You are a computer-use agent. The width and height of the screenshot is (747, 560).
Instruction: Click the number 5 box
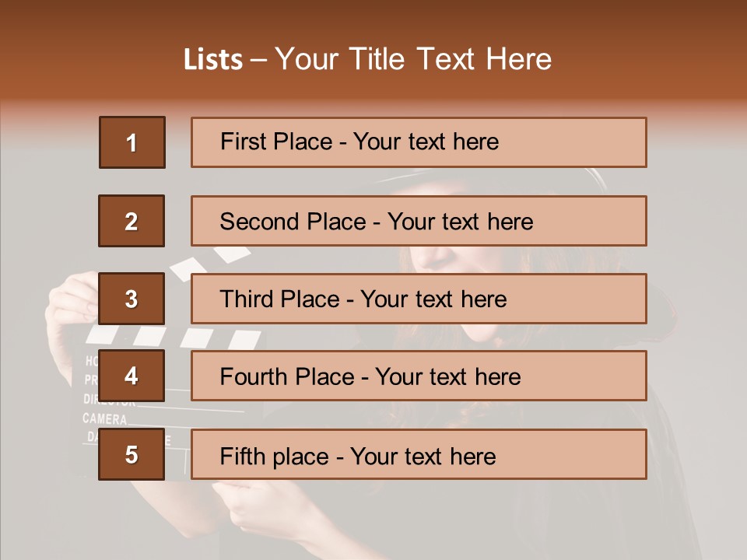(x=132, y=454)
